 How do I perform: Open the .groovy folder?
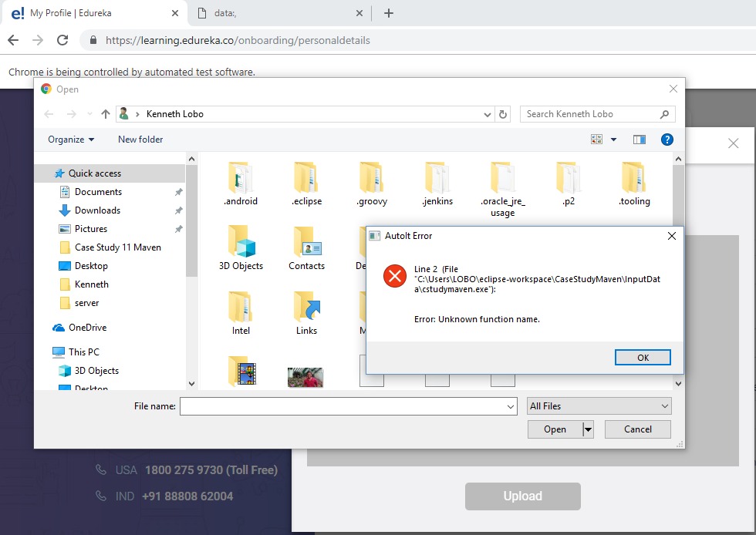pyautogui.click(x=372, y=184)
